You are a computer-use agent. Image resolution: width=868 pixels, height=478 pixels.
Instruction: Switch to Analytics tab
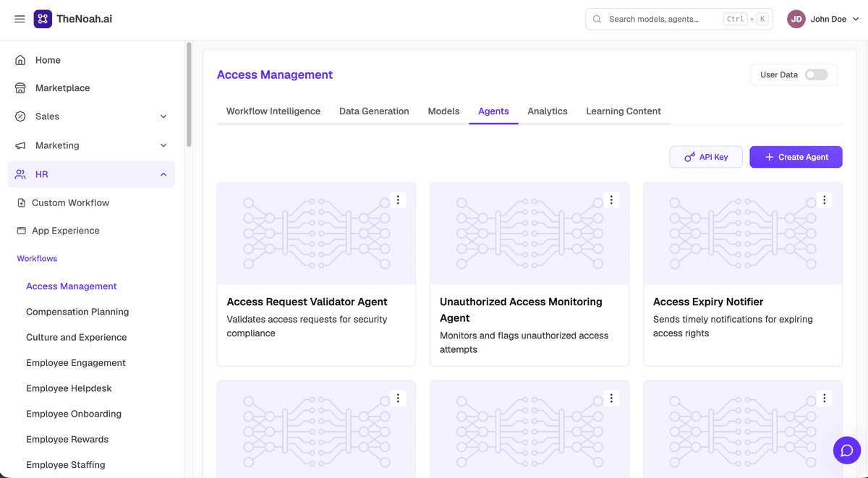point(548,111)
